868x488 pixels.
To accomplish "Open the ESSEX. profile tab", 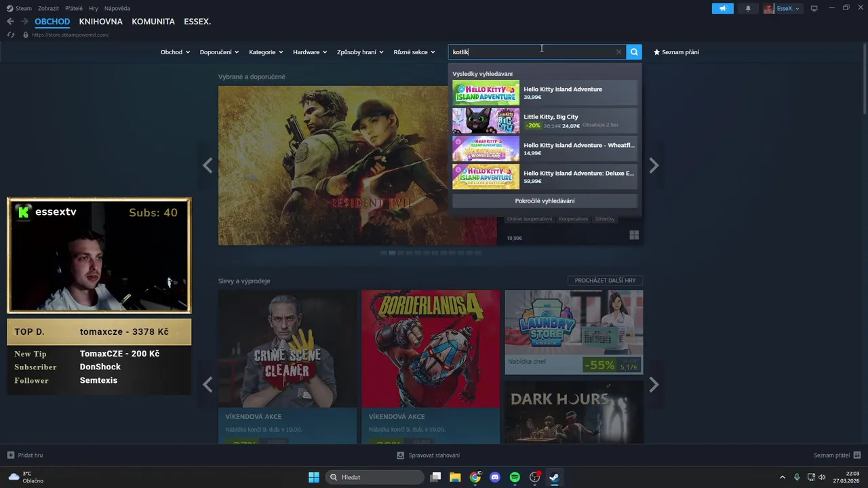I will pos(197,22).
